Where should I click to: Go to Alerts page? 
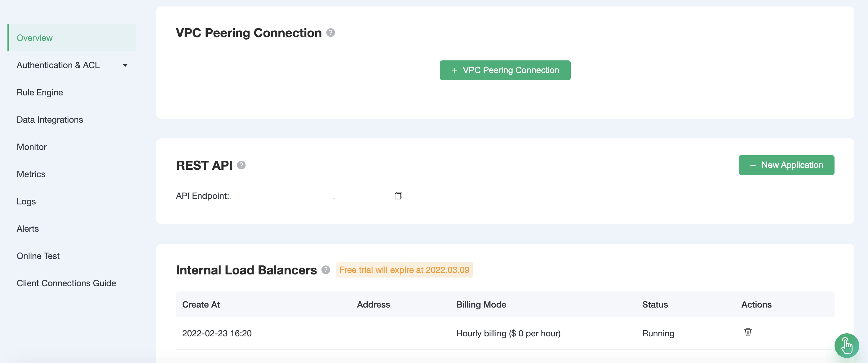pyautogui.click(x=28, y=229)
